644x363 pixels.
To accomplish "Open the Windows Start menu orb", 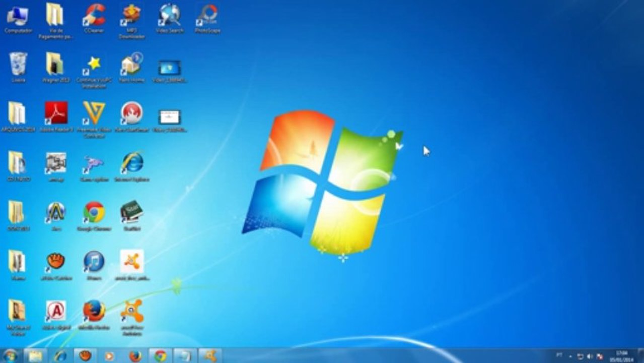I will coord(10,355).
